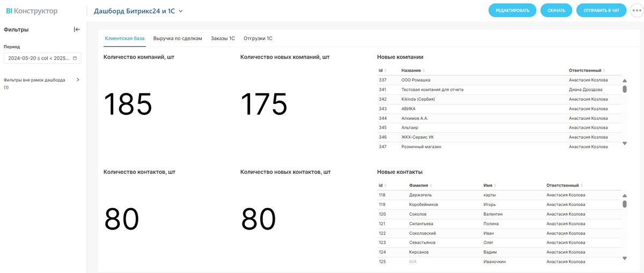Click the name Валентин in contacts
Viewport: 644px width, 273px height.
493,214
